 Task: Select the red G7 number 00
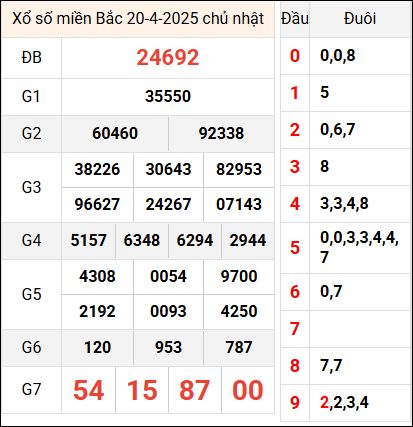pos(248,390)
